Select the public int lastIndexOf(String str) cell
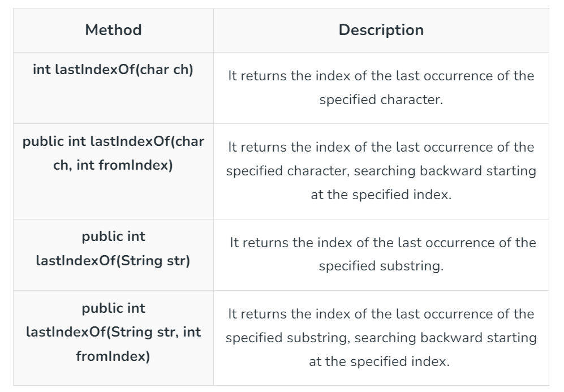 pos(113,255)
